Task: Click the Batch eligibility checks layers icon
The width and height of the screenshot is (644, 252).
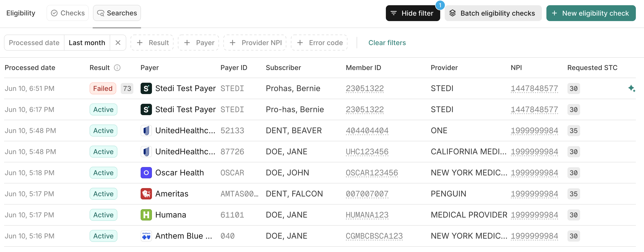Action: click(452, 13)
